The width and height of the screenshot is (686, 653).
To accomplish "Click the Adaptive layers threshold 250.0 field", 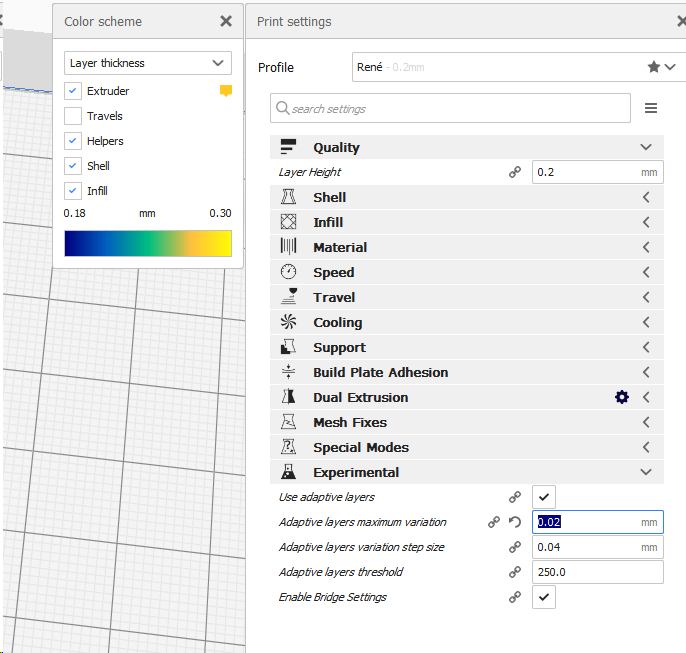I will pyautogui.click(x=598, y=572).
